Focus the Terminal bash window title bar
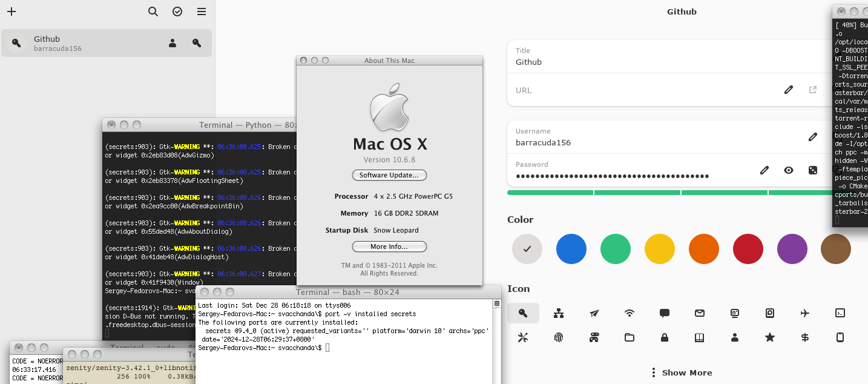The width and height of the screenshot is (868, 384). pyautogui.click(x=349, y=292)
